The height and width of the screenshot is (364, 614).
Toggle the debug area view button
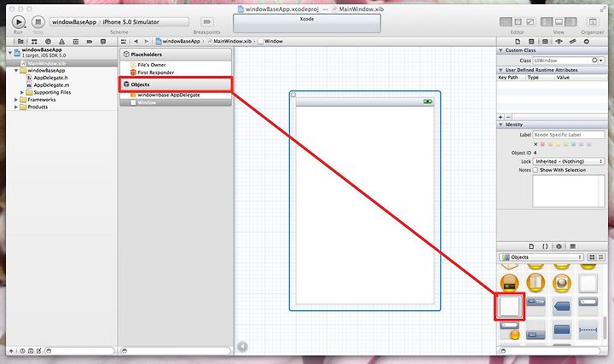[559, 22]
